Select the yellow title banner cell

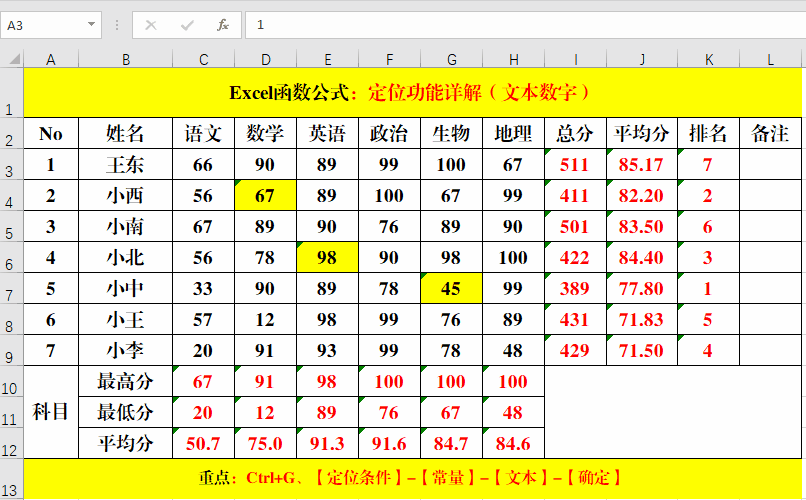pos(410,93)
